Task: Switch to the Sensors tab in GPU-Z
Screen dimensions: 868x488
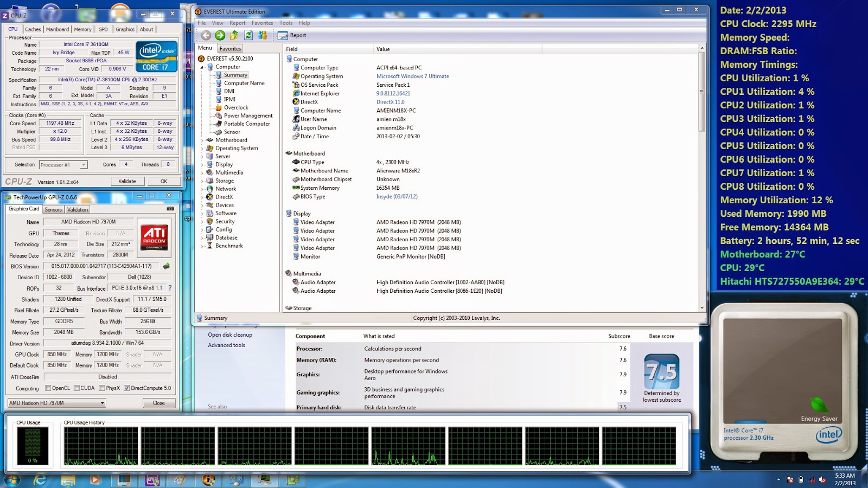Action: coord(53,209)
